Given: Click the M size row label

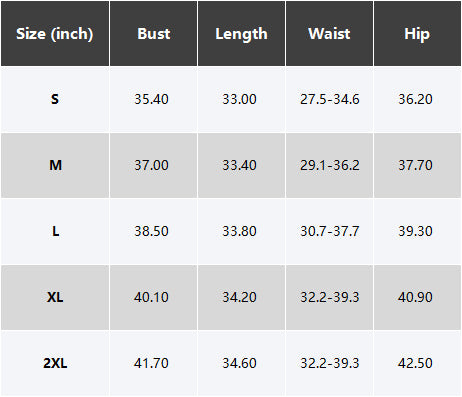Looking at the screenshot, I should point(55,165).
